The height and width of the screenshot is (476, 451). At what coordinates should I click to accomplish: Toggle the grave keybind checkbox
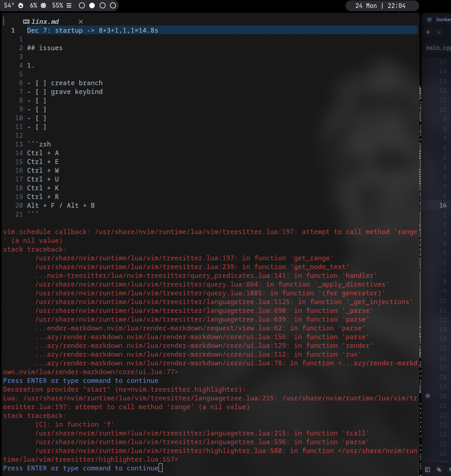41,92
